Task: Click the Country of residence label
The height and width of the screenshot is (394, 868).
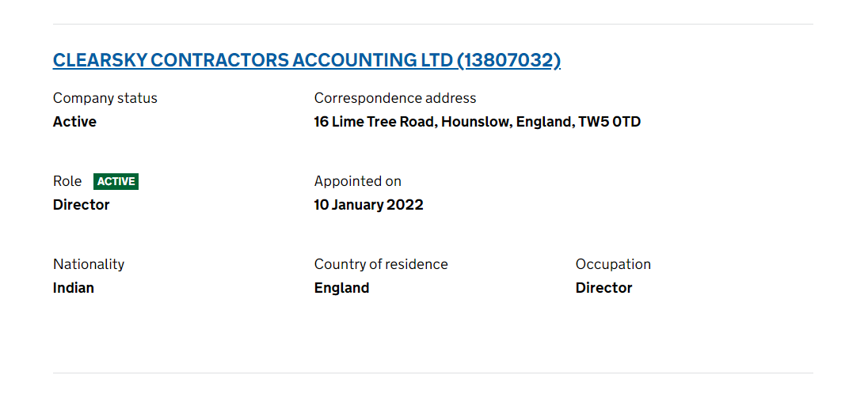Action: coord(381,264)
